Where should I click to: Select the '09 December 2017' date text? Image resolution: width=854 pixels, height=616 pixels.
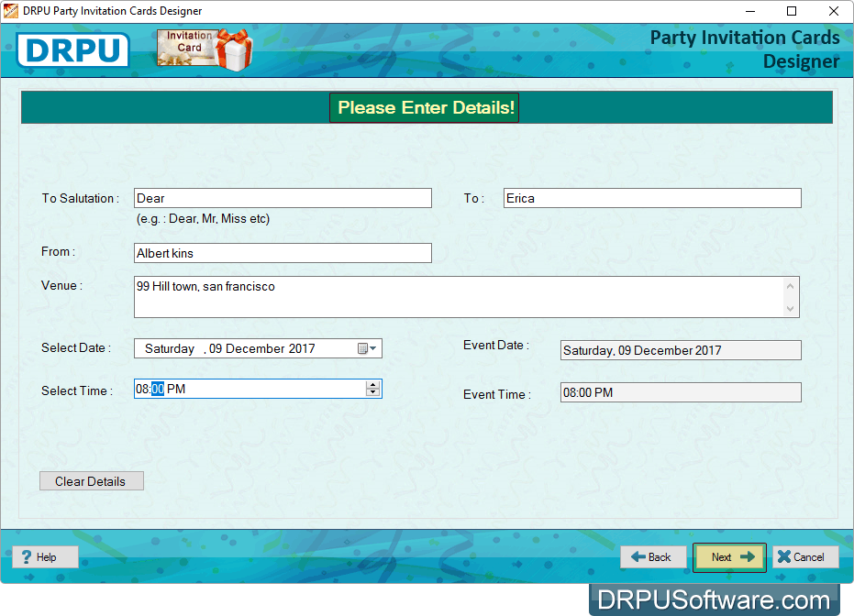point(262,349)
